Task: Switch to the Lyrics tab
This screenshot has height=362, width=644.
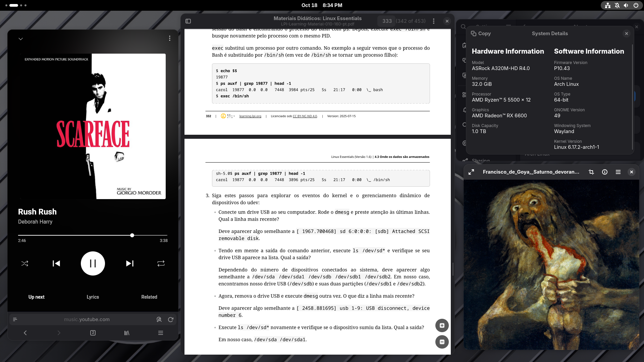Action: pyautogui.click(x=93, y=297)
